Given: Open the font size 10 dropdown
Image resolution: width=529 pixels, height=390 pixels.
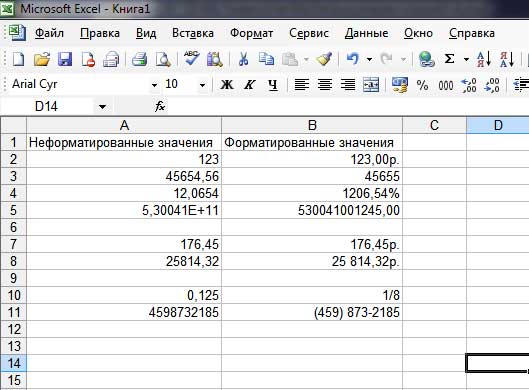Looking at the screenshot, I should point(202,85).
